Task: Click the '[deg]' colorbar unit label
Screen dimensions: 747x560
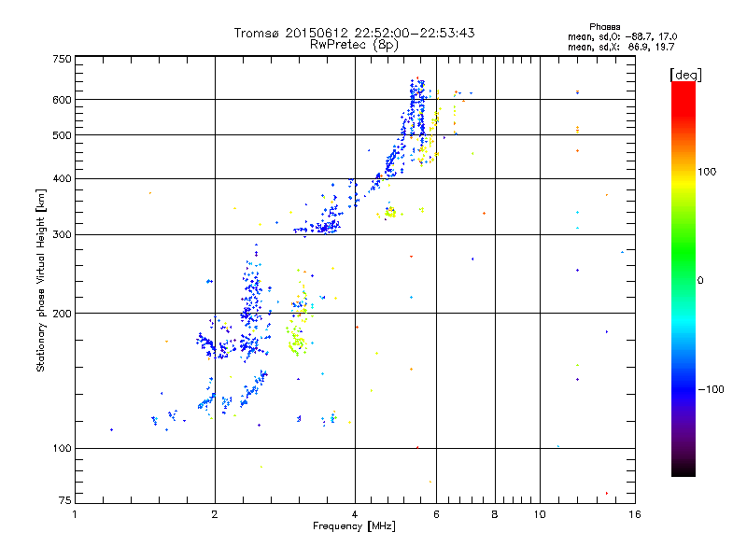Action: coord(685,75)
